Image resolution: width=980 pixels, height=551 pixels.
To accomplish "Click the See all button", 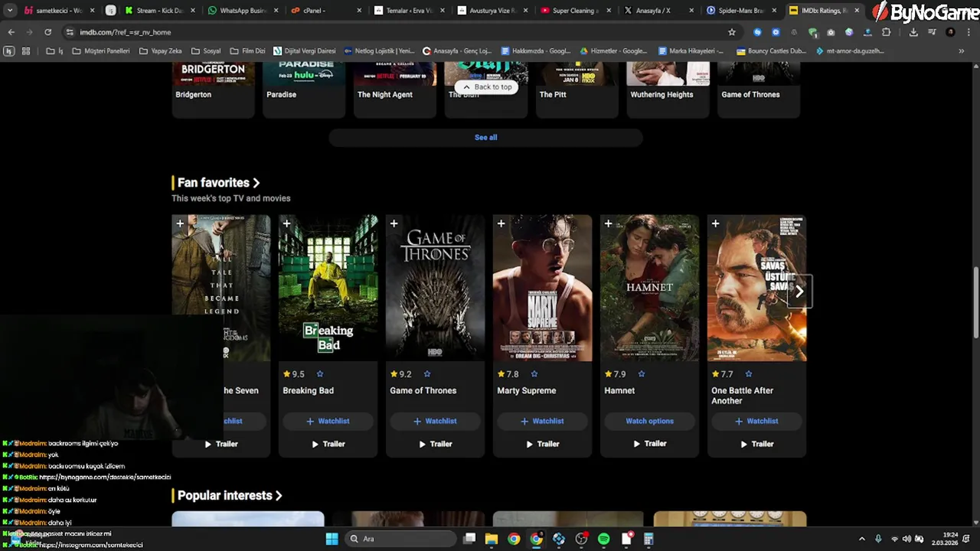I will tap(485, 138).
